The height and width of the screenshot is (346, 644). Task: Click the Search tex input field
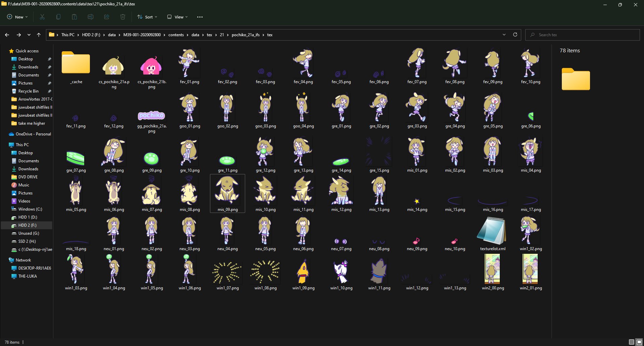tap(584, 35)
